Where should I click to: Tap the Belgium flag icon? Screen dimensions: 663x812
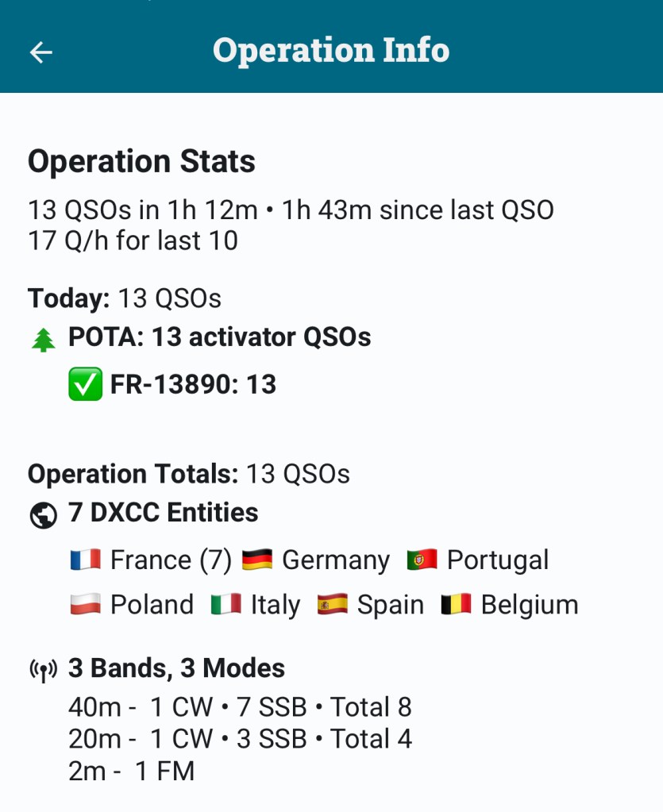456,605
